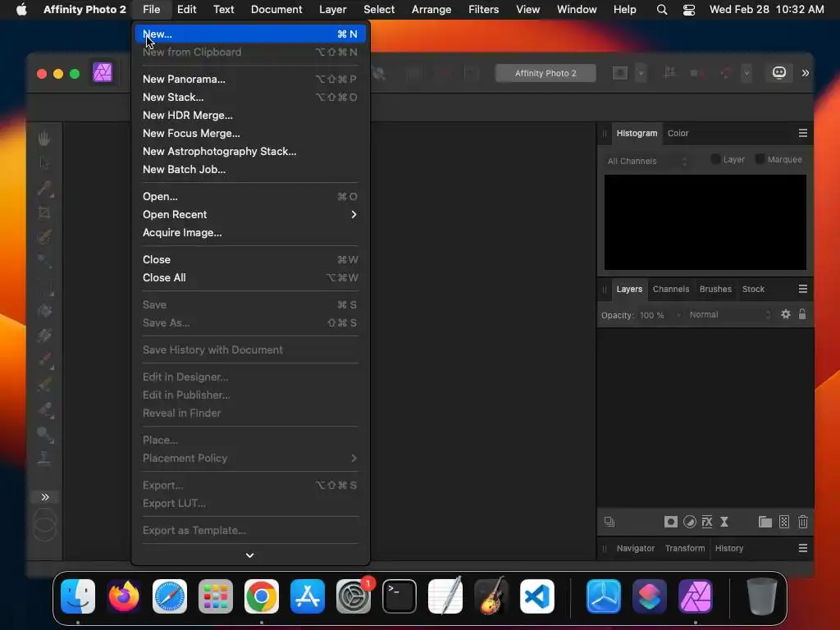Switch to the Transform tab
Image resolution: width=840 pixels, height=630 pixels.
685,548
